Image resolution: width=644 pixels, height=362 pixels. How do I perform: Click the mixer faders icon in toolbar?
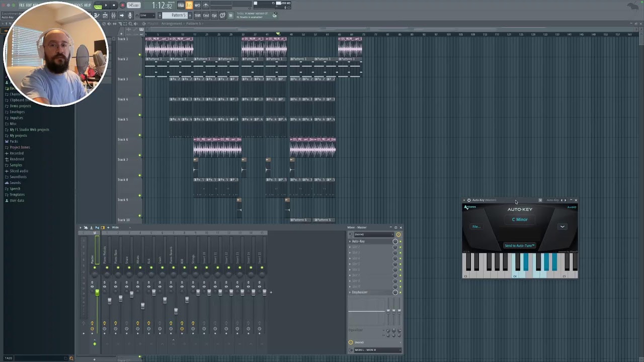(113, 16)
